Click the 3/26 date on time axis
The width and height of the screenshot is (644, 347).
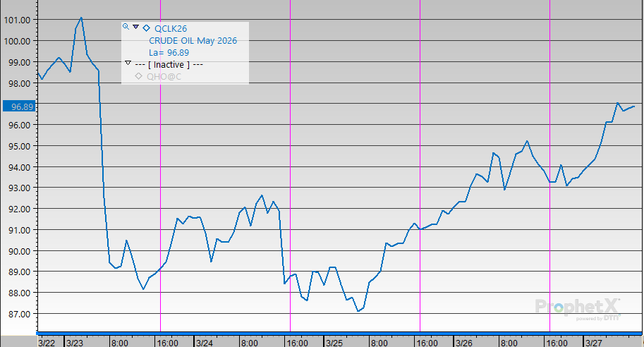[463, 342]
